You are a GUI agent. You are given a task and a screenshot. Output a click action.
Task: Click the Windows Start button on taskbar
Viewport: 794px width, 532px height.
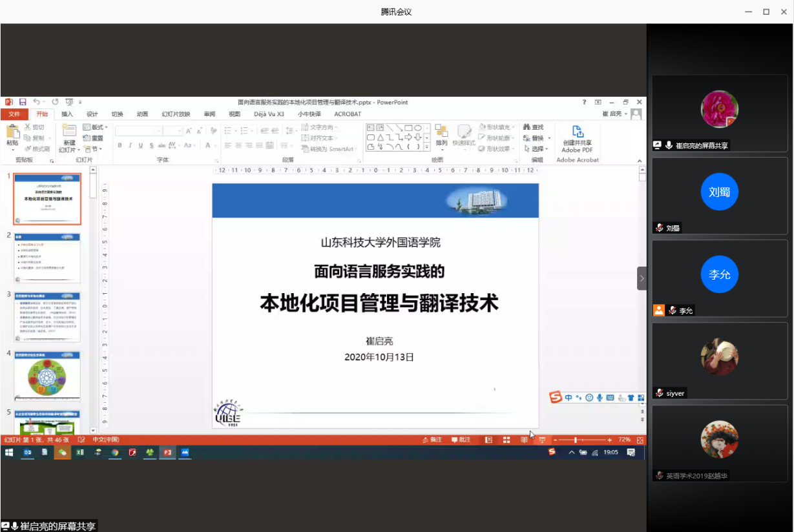tap(9, 453)
